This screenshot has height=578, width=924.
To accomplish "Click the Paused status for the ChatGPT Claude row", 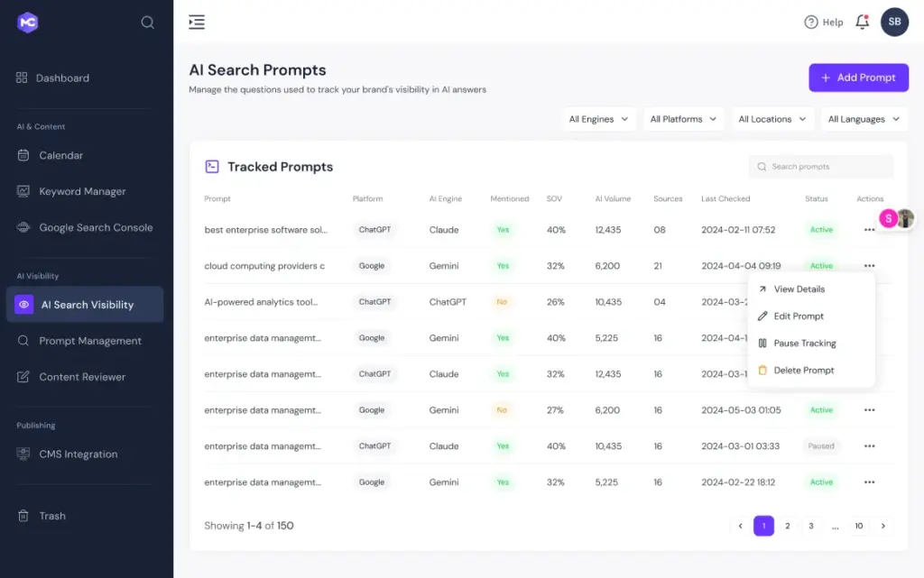I will [x=821, y=445].
